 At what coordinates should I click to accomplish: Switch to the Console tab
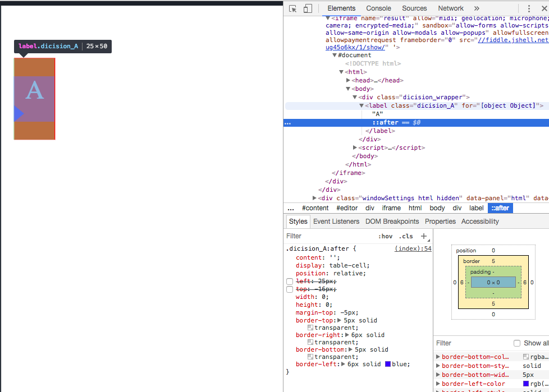click(378, 8)
